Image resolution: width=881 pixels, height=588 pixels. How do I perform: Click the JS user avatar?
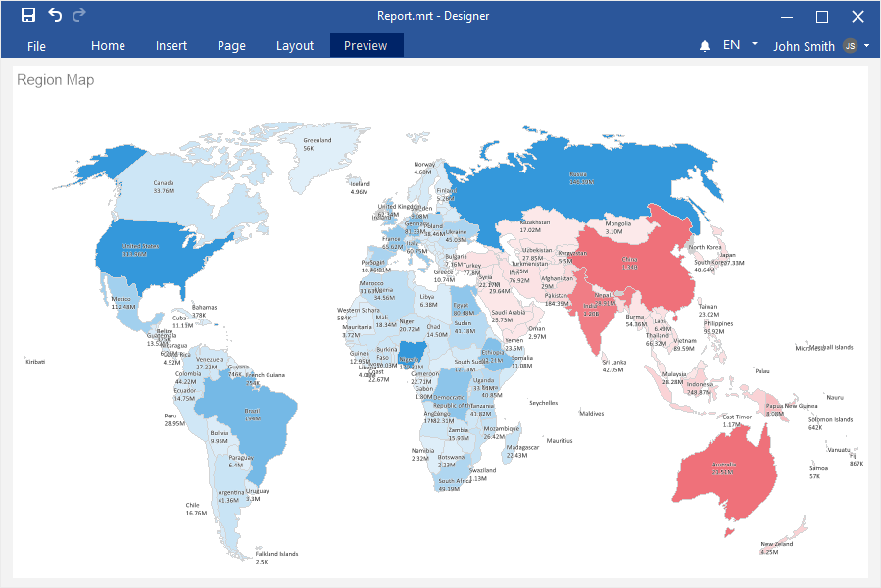point(850,46)
